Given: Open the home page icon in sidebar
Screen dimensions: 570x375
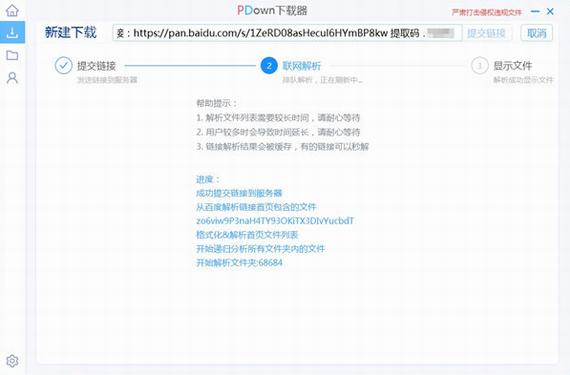Looking at the screenshot, I should pos(12,10).
